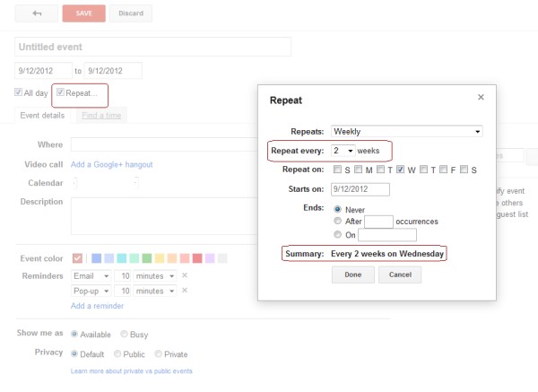The width and height of the screenshot is (538, 392).
Task: Remove the Email reminder with X icon
Action: point(185,275)
